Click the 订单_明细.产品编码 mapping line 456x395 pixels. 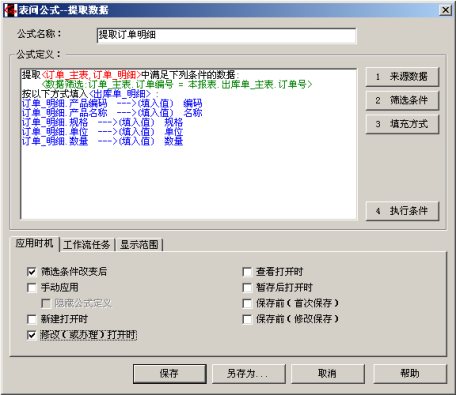pos(112,103)
